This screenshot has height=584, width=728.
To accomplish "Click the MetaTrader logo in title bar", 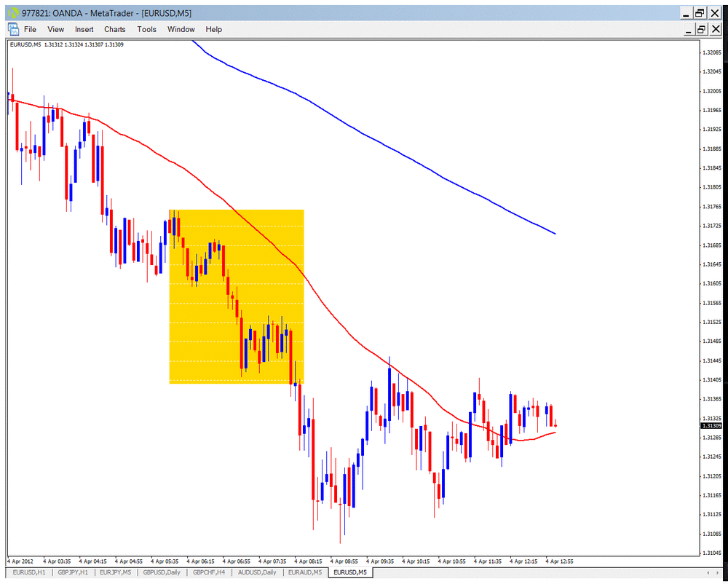I will tap(13, 12).
